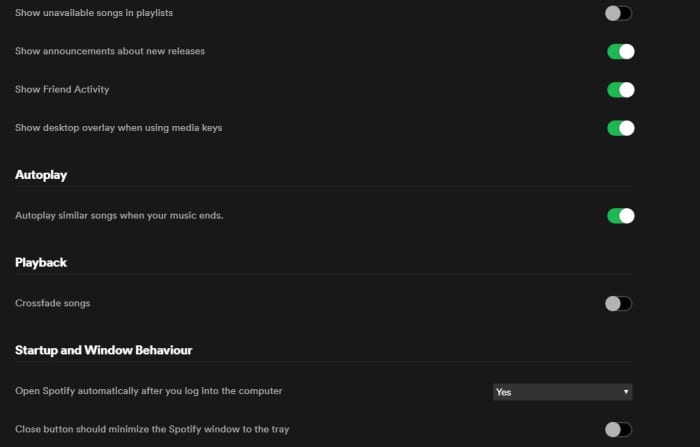700x447 pixels.
Task: Toggle desktop overlay for media keys
Action: [x=620, y=127]
